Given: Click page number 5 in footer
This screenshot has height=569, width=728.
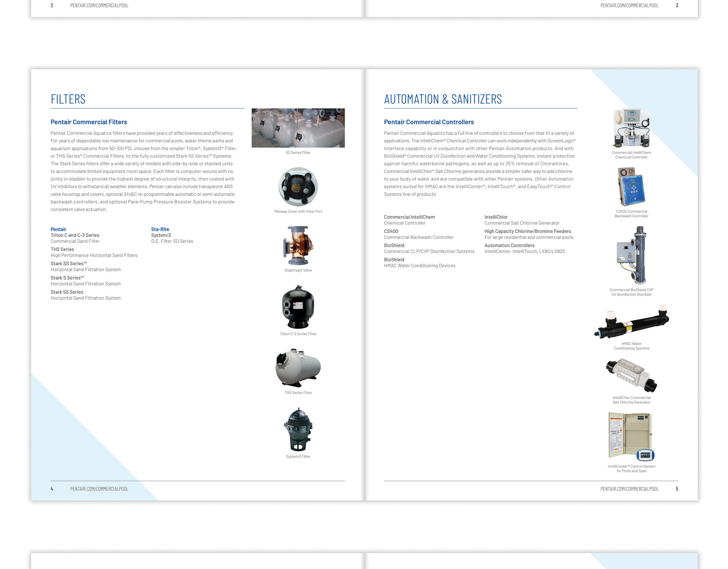Looking at the screenshot, I should (677, 489).
